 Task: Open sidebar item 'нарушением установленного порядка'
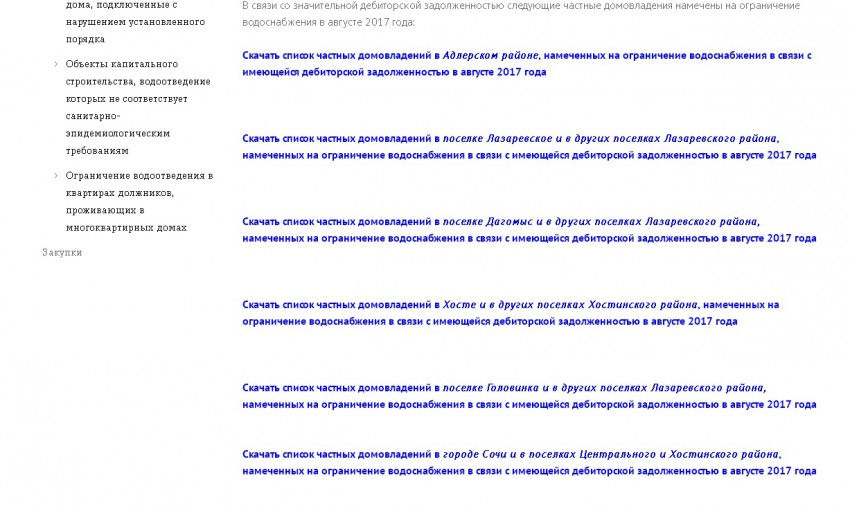click(x=134, y=21)
